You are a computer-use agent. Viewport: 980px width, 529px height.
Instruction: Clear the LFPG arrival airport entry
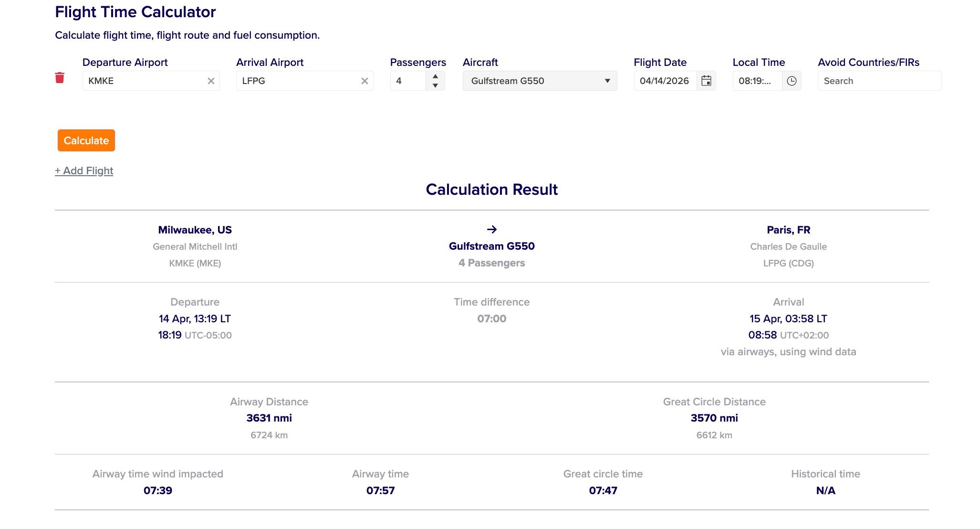pos(365,81)
